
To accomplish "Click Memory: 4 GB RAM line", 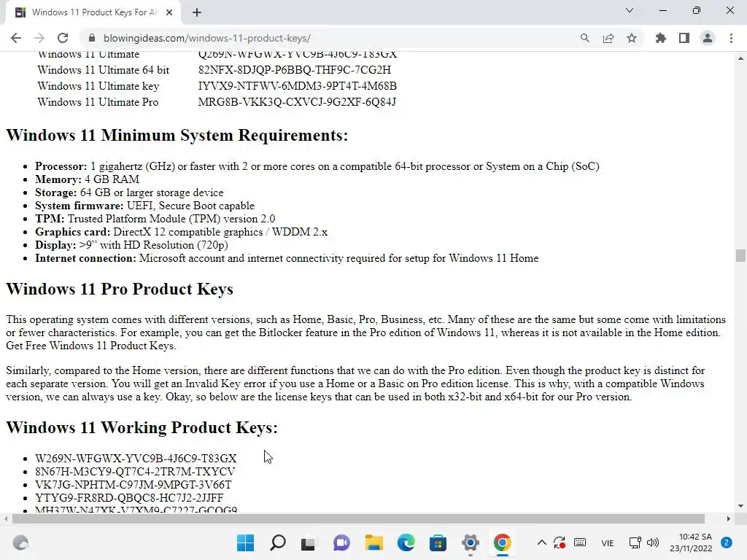I will tap(88, 179).
